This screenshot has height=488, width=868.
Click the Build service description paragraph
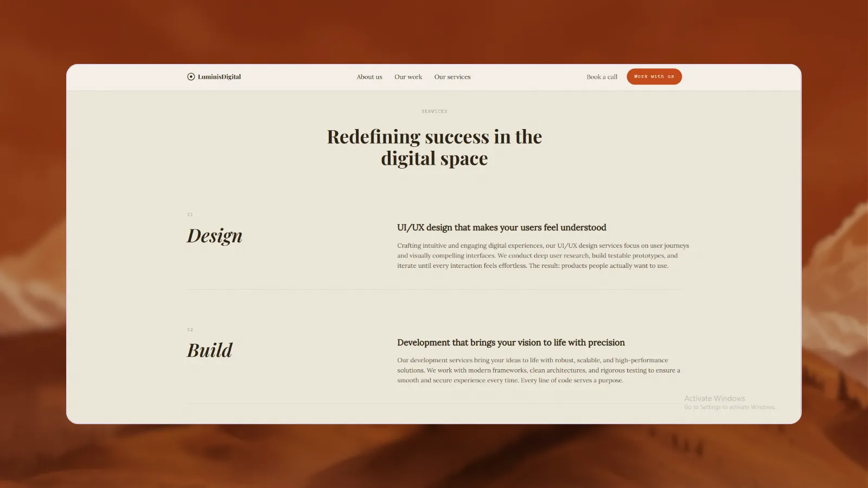(x=539, y=370)
